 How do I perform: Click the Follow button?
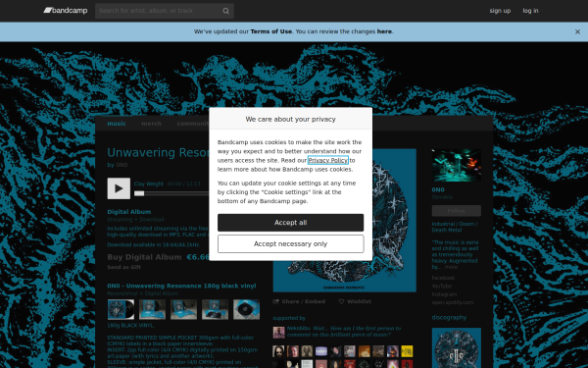coord(457,211)
